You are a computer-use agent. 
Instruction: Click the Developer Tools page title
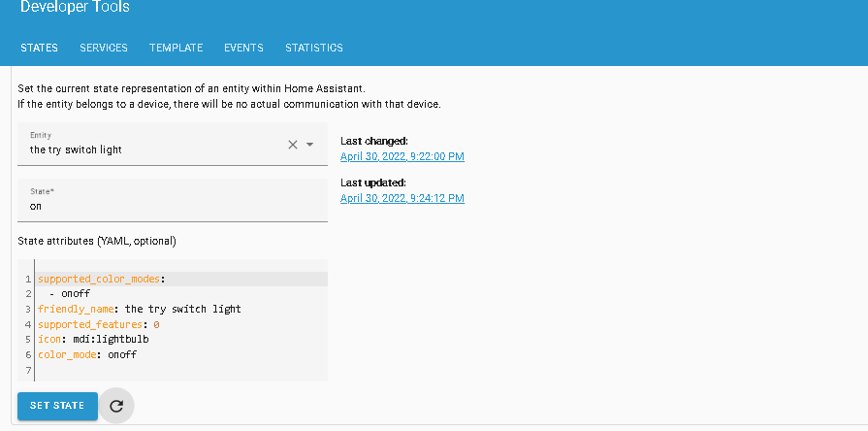pyautogui.click(x=75, y=8)
